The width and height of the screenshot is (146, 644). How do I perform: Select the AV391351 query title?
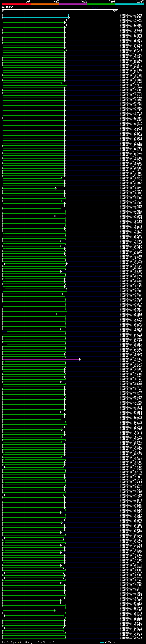8,7
